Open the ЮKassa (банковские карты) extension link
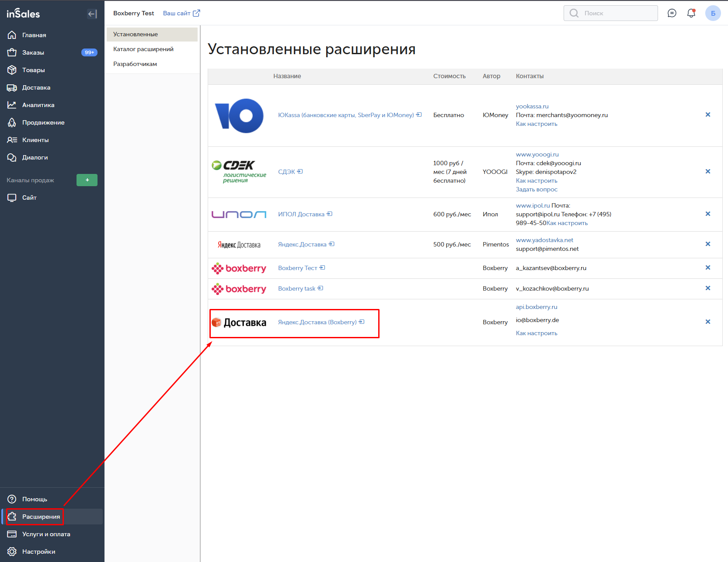This screenshot has height=562, width=728. (x=346, y=115)
